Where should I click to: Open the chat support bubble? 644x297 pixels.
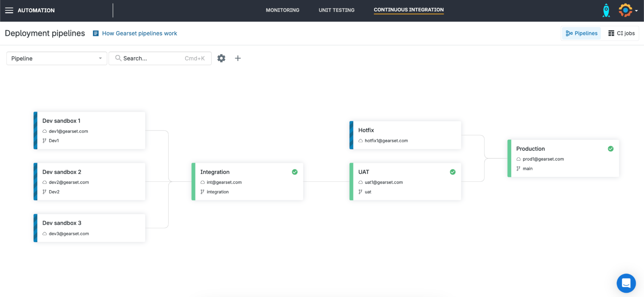626,283
